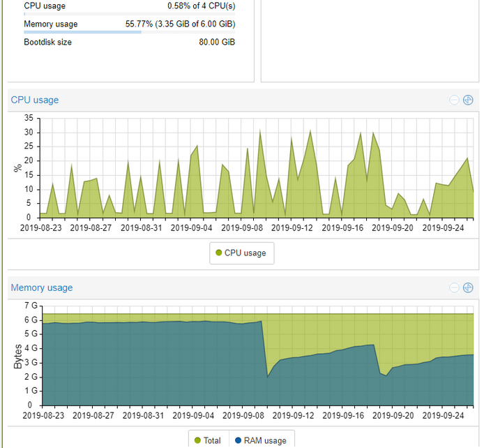484x448 pixels.
Task: Click the 2019-09-04 label on Memory chart
Action: tap(192, 415)
